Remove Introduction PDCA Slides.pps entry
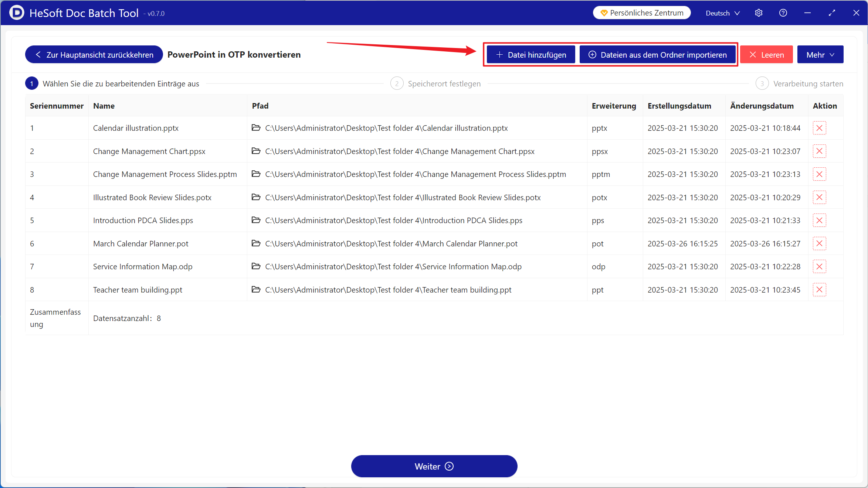Screen dimensions: 868x488 [x=819, y=221]
